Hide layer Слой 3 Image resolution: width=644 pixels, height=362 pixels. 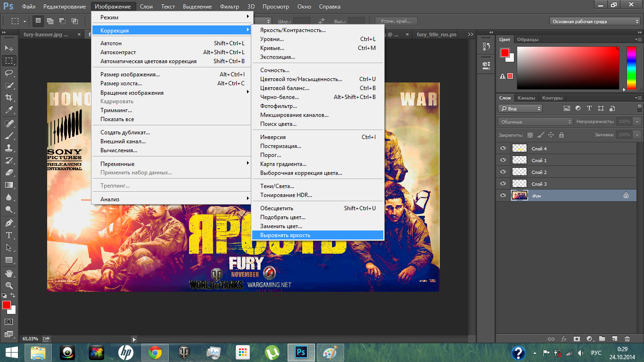503,184
